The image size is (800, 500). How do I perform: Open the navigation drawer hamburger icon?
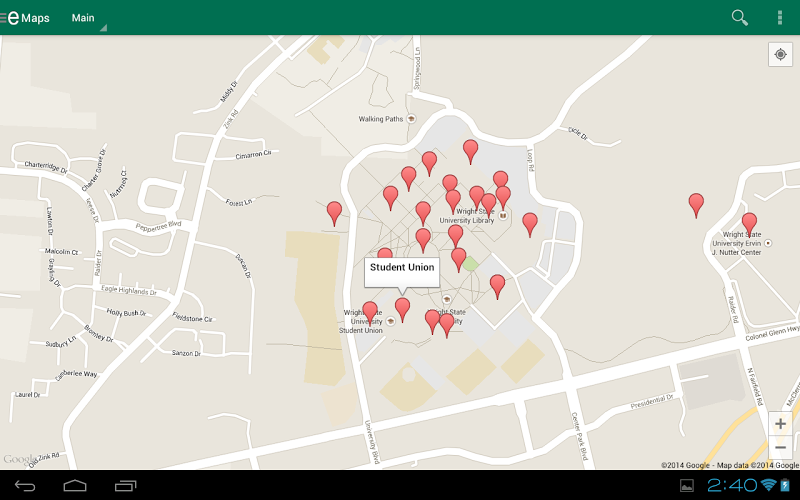tap(3, 18)
